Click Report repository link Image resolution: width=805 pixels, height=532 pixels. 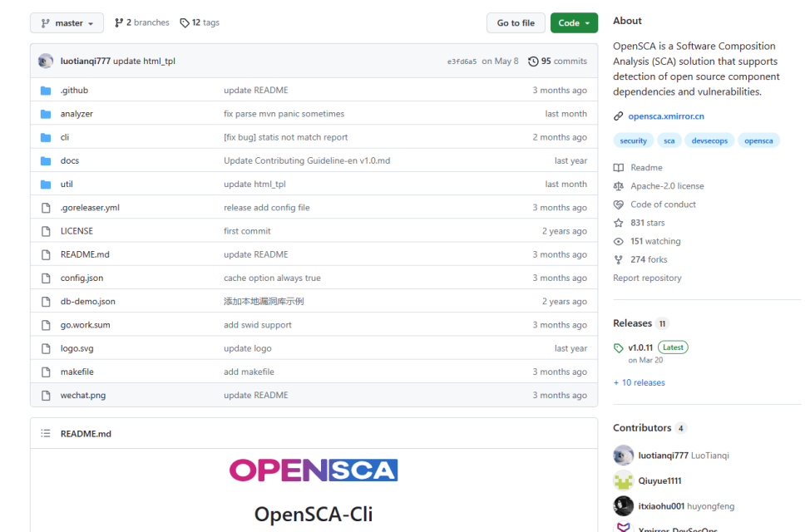tap(647, 278)
